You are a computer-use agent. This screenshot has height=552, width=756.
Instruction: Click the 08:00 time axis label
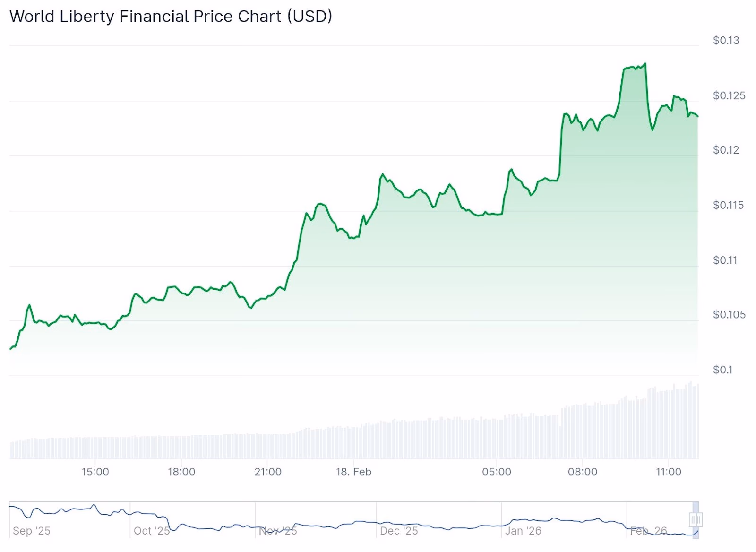pos(583,472)
